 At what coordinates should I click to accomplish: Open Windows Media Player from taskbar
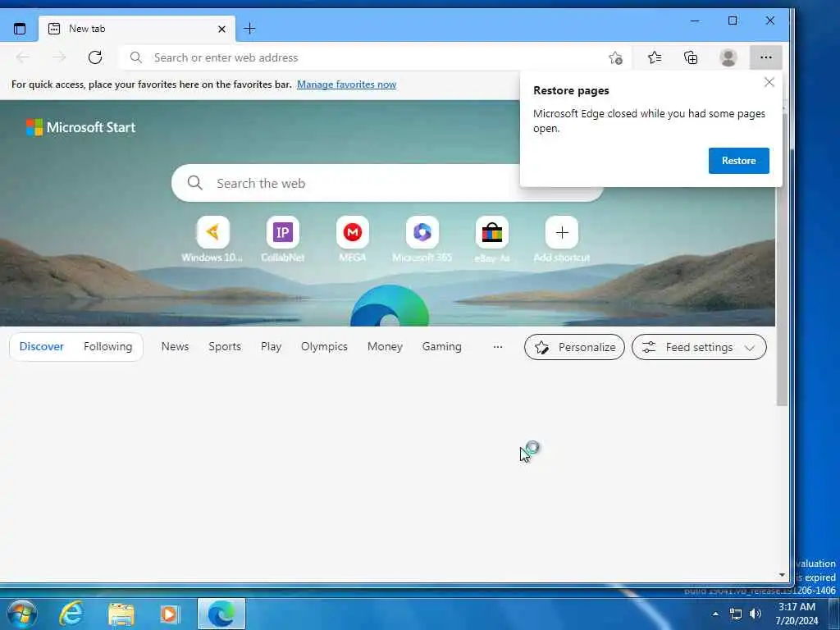click(x=171, y=614)
